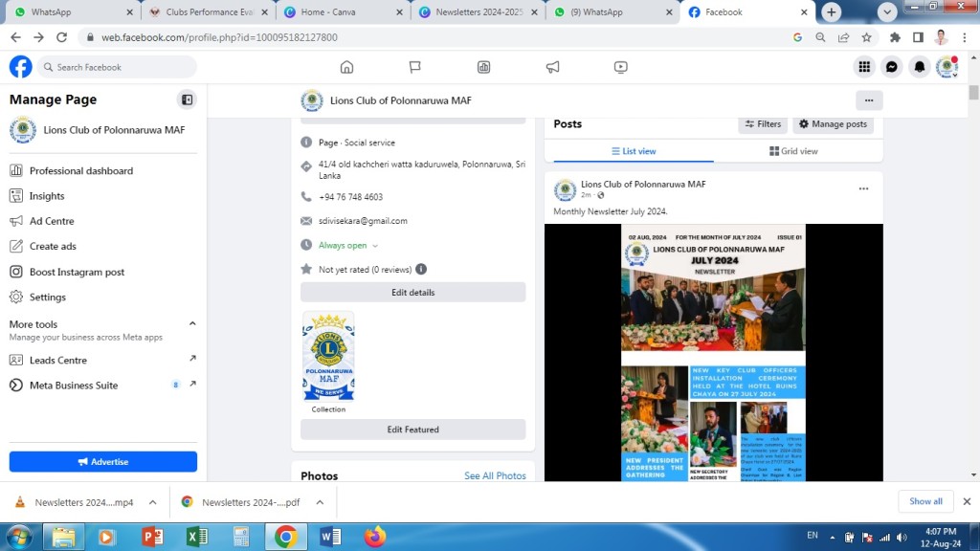The image size is (980, 551).
Task: Open the browser extensions puzzle icon
Action: point(895,37)
